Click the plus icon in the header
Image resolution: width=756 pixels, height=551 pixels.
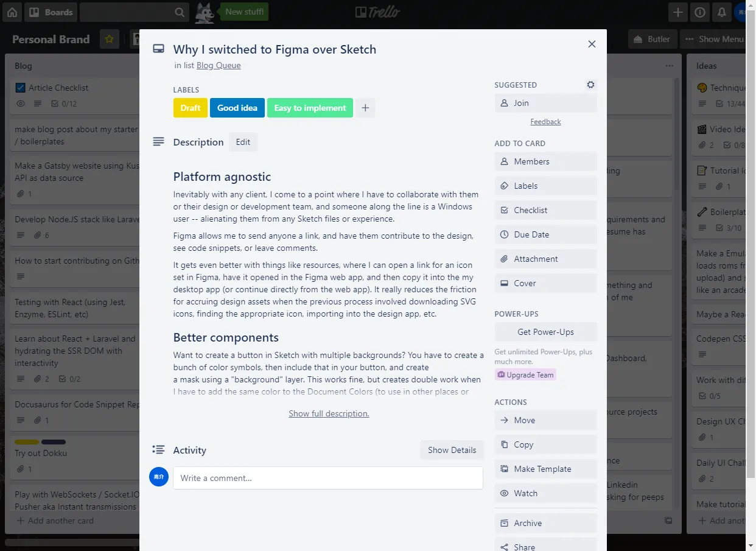[677, 12]
